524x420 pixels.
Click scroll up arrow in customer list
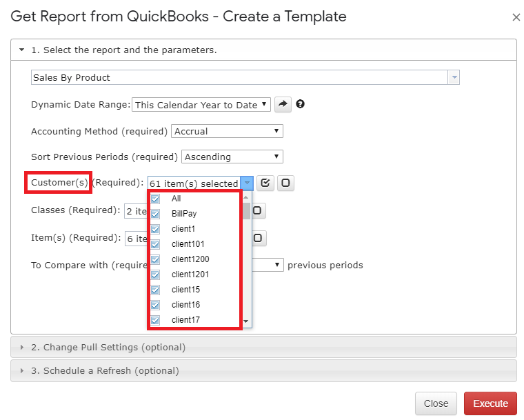[x=246, y=197]
